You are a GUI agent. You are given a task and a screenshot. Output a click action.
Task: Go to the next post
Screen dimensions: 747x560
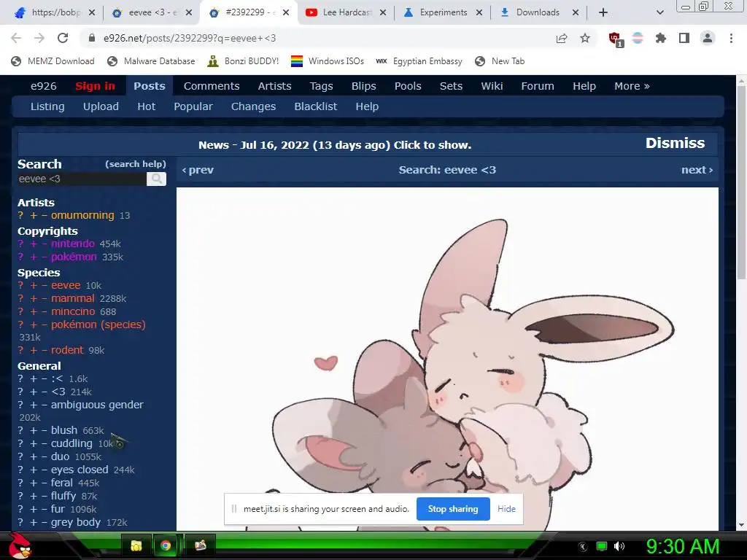[697, 170]
